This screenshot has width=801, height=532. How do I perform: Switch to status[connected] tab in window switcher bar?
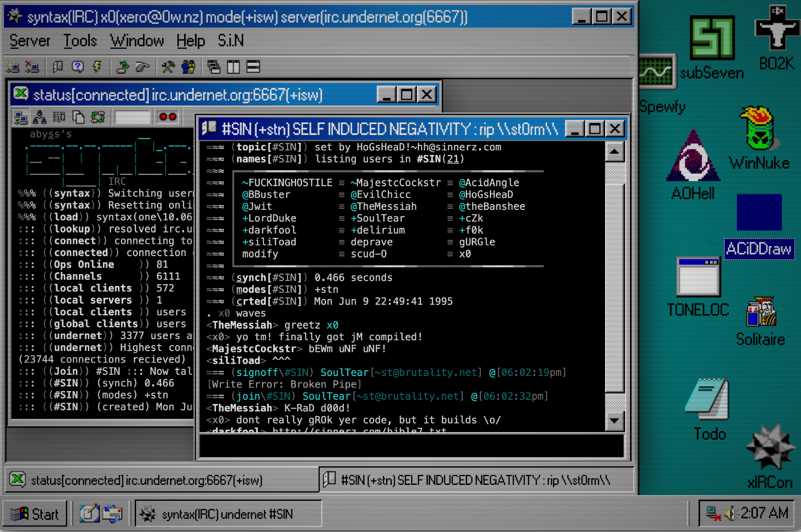tap(161, 480)
